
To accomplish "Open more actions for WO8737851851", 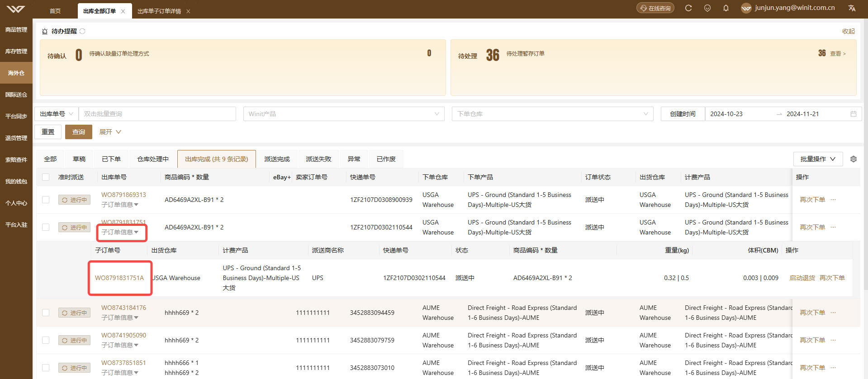I will point(833,368).
